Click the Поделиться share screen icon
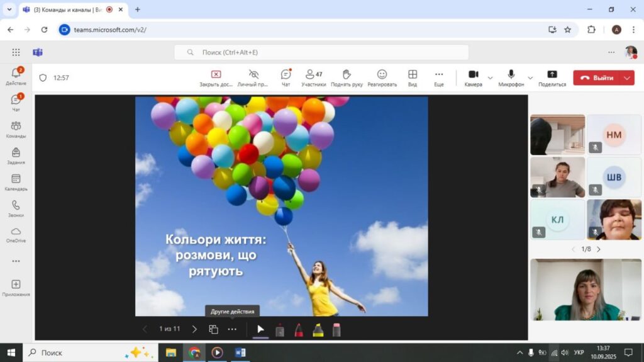Viewport: 644px width, 362px height. click(x=552, y=74)
